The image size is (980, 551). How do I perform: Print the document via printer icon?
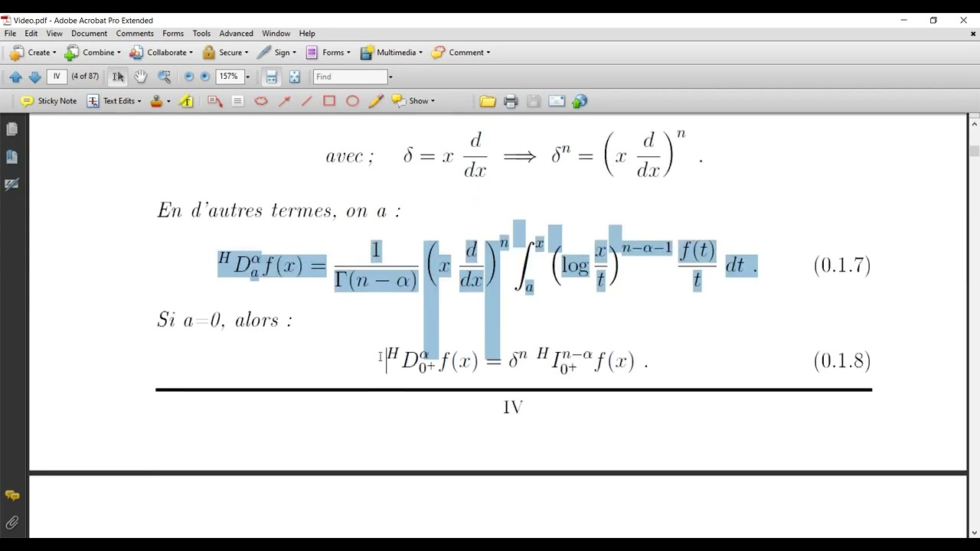511,101
